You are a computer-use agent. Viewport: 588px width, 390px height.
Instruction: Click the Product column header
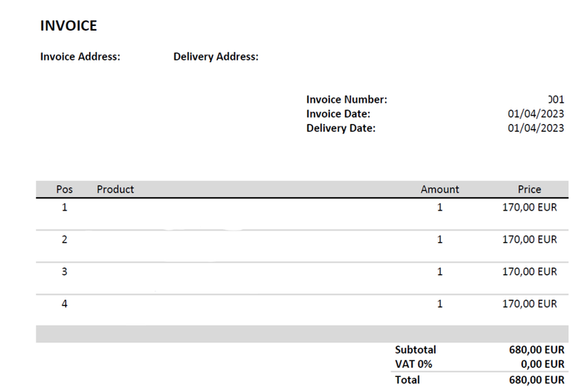(115, 189)
